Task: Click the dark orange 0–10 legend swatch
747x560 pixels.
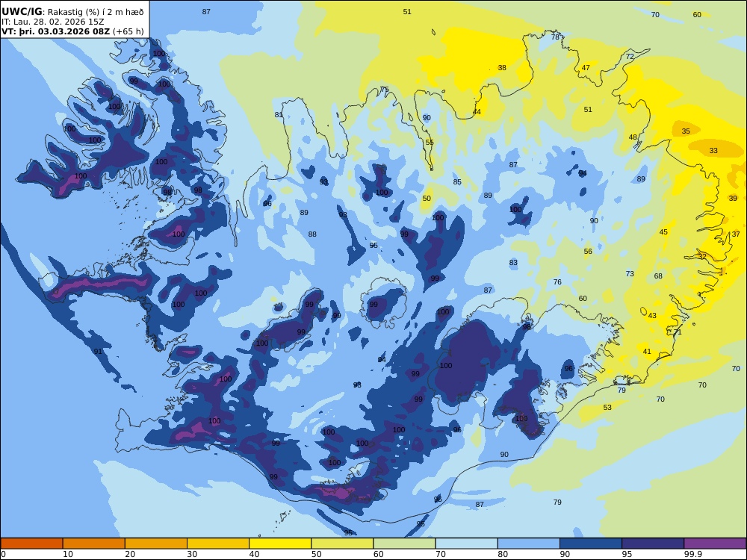Action: pyautogui.click(x=31, y=544)
